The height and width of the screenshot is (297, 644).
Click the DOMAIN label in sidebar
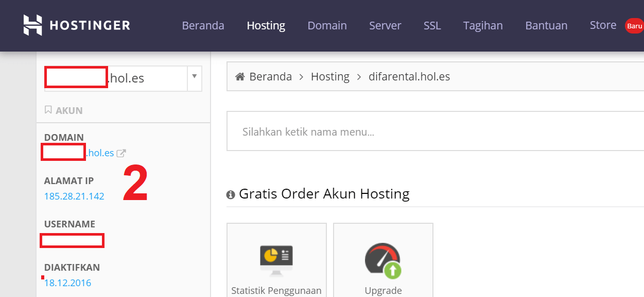click(64, 138)
